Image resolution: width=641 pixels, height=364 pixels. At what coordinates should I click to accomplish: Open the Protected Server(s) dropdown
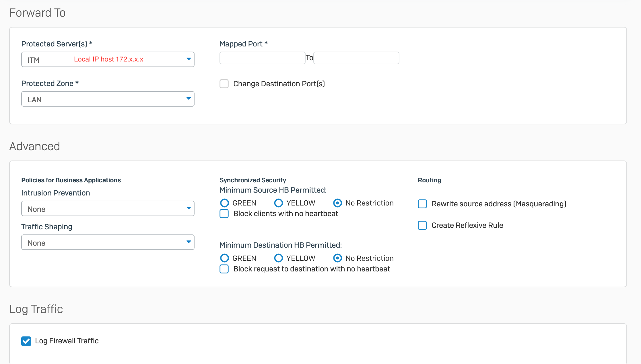pos(108,59)
